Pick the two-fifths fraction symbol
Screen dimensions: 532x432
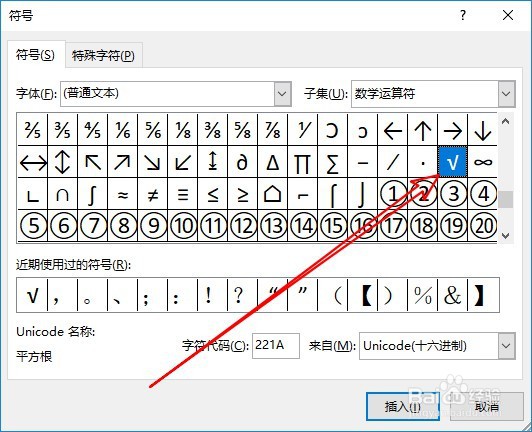[x=33, y=130]
